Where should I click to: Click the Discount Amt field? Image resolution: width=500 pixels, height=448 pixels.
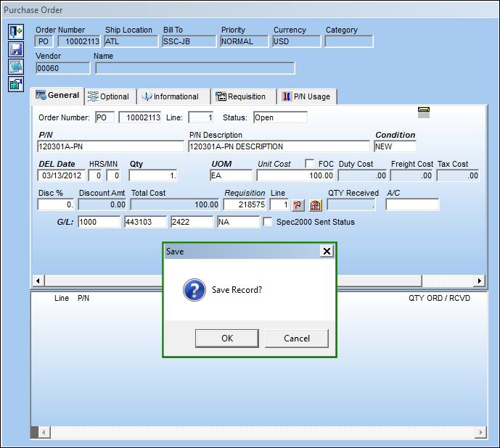coord(102,204)
